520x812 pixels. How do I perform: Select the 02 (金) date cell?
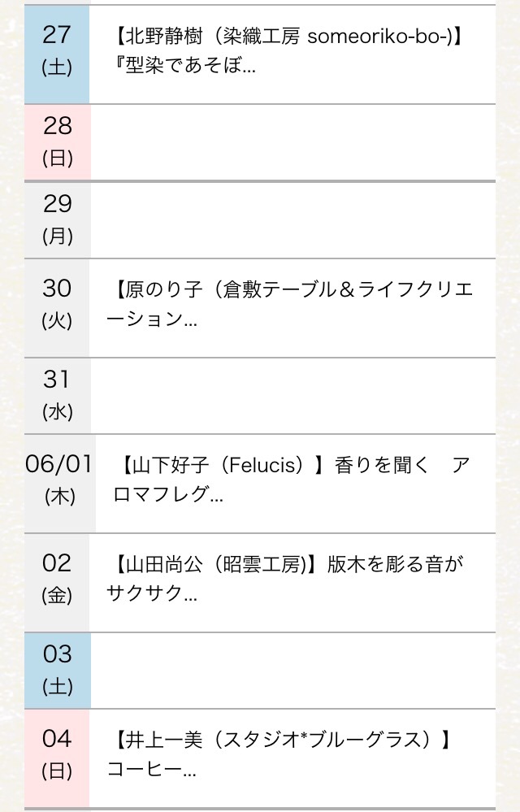click(57, 583)
